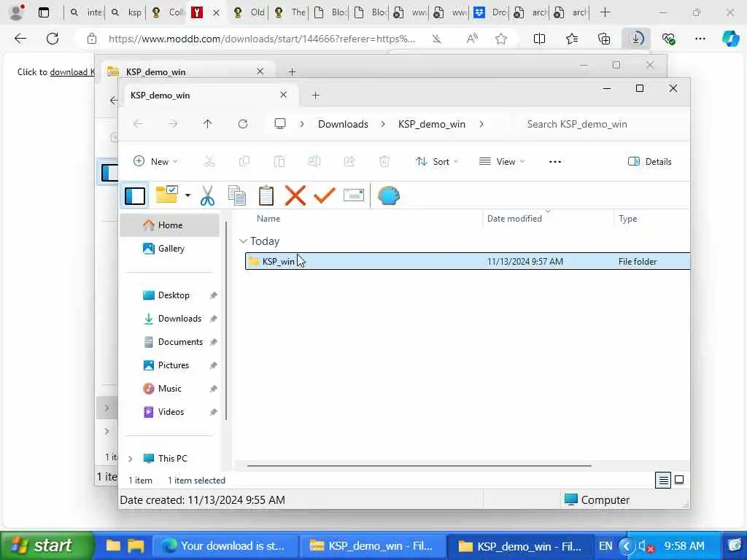The image size is (747, 560).
Task: Click the blue shell icon in classic toolbar
Action: tap(389, 195)
